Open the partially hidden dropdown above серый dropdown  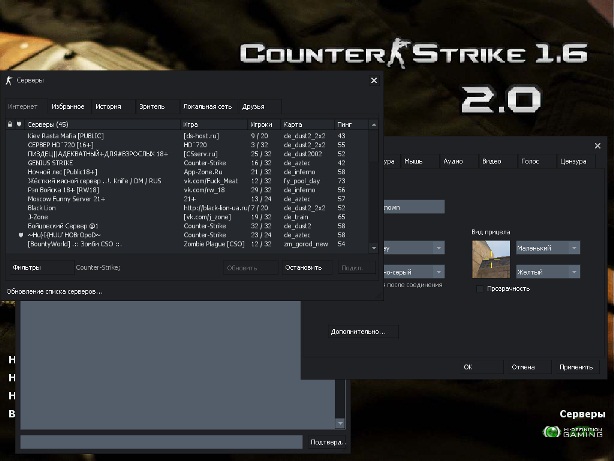click(414, 248)
